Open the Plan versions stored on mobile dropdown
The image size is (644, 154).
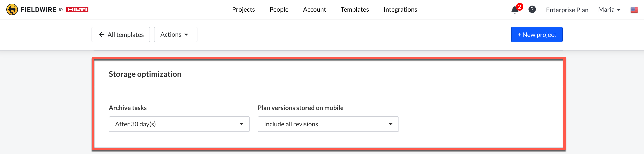[328, 124]
